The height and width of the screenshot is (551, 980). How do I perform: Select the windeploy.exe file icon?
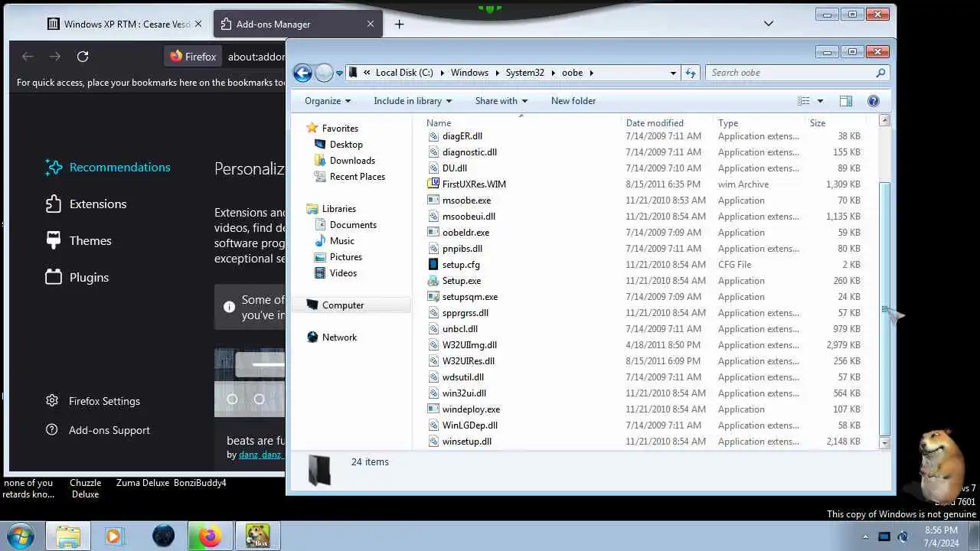click(x=433, y=409)
